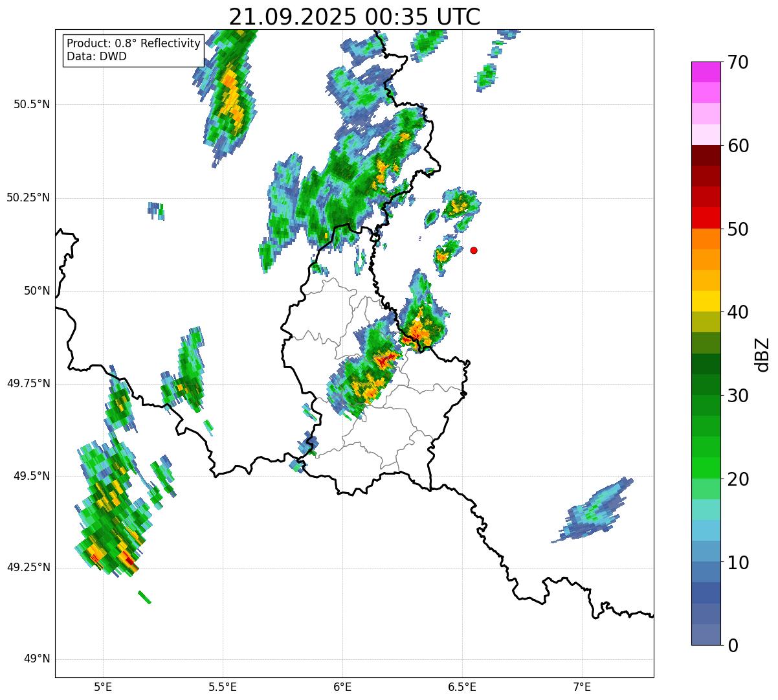Click longitude label 6.5°E
Image resolution: width=778 pixels, height=700 pixels.
click(463, 687)
